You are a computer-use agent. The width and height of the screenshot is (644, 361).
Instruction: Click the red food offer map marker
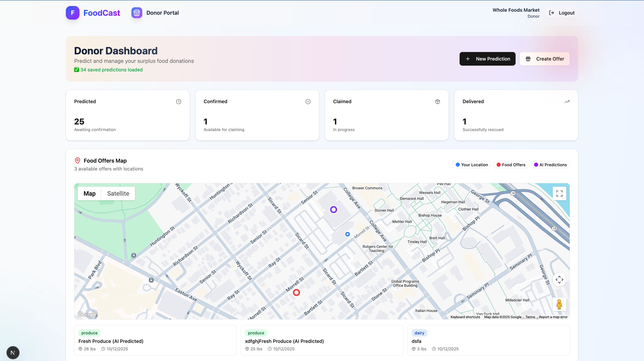(296, 292)
